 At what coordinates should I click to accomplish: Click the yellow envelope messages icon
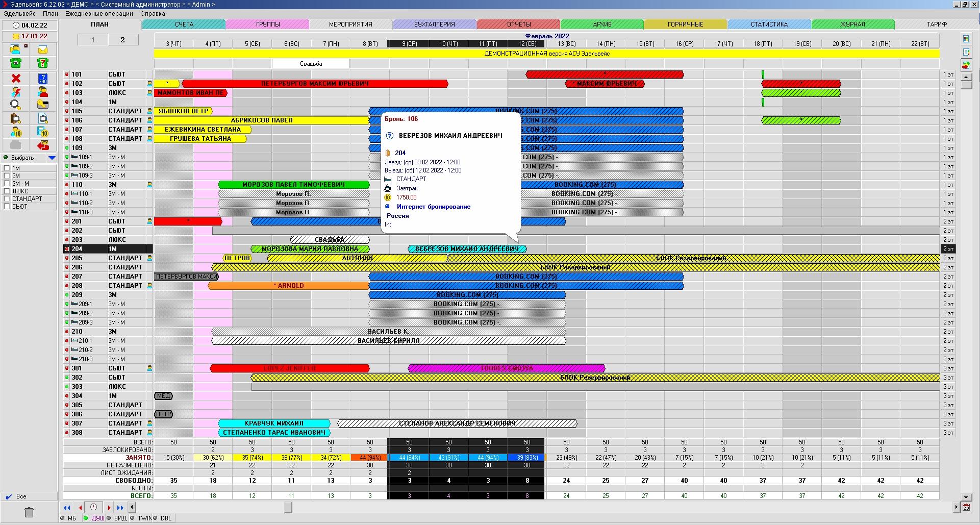tap(43, 49)
